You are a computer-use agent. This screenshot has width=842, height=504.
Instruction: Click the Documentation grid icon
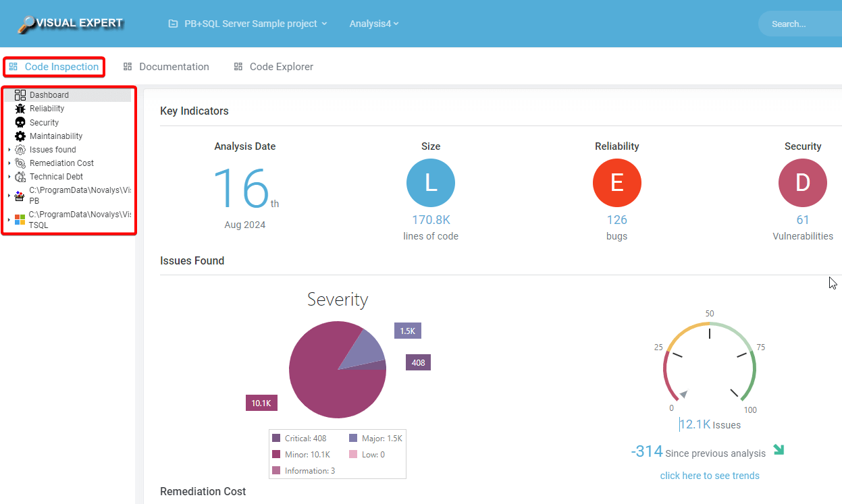tap(128, 67)
